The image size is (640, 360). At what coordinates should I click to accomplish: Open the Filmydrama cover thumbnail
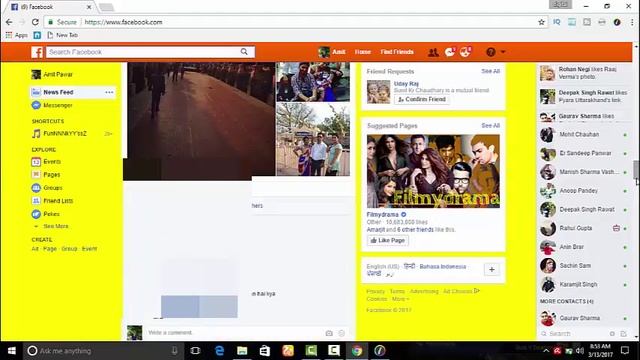pos(433,171)
